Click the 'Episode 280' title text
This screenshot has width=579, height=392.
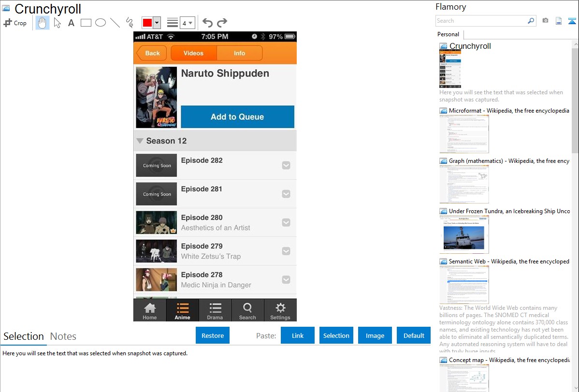click(202, 218)
